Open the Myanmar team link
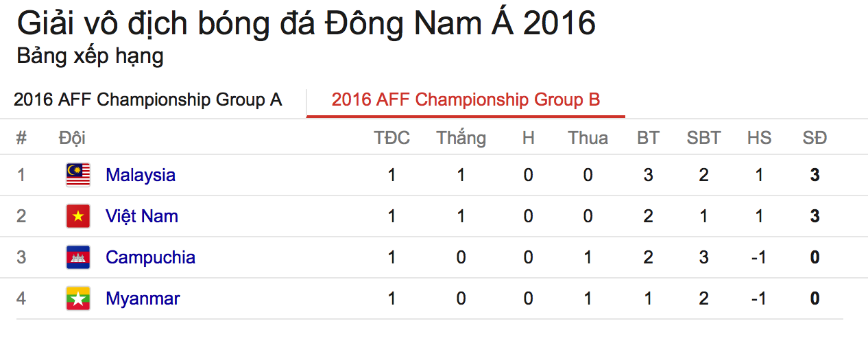868x343 pixels. [x=143, y=298]
